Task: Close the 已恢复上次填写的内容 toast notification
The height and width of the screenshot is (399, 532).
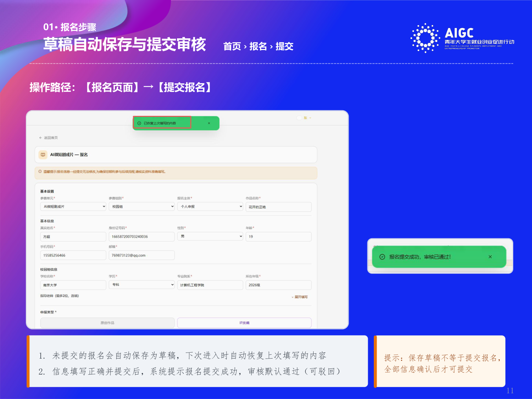Action: tap(209, 123)
